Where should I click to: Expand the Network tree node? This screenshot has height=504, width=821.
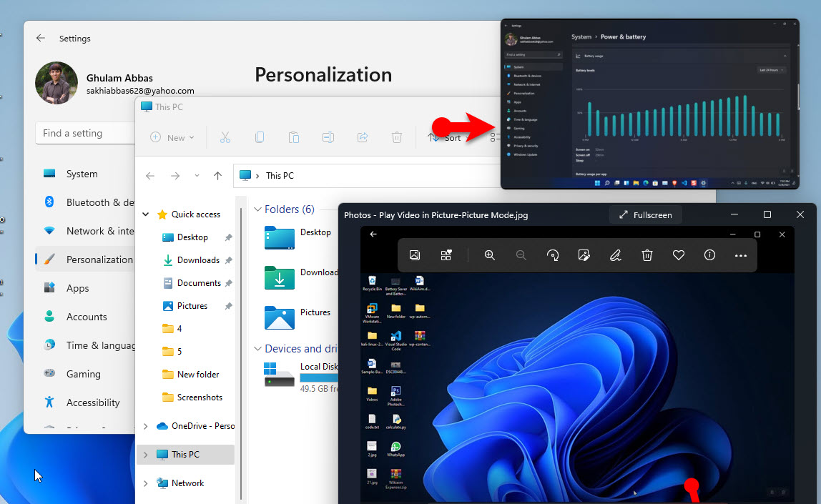click(x=146, y=483)
